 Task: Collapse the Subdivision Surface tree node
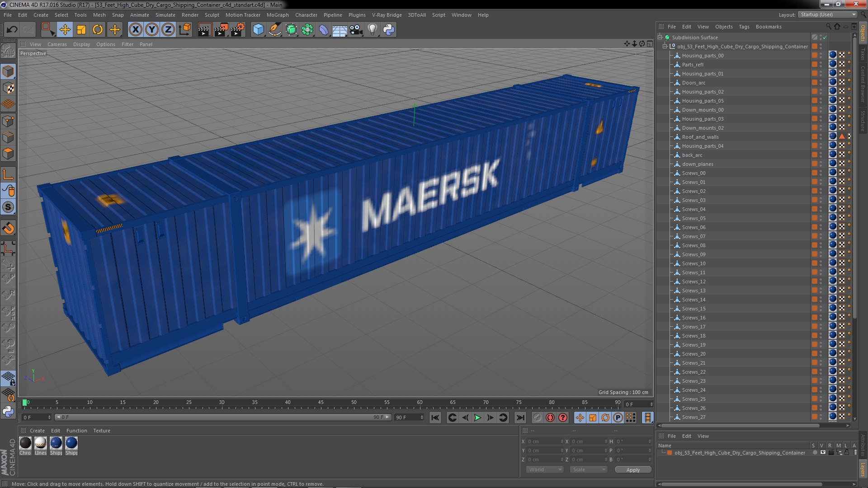click(x=660, y=38)
